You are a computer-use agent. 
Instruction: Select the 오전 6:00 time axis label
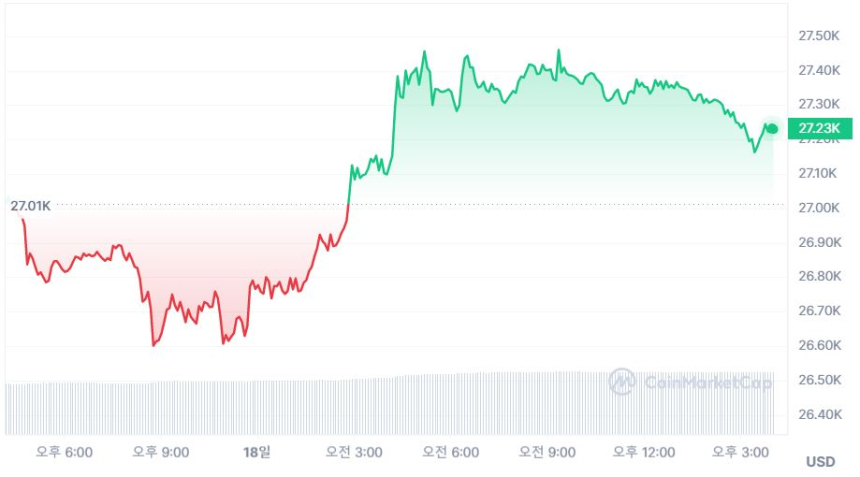[x=450, y=452]
